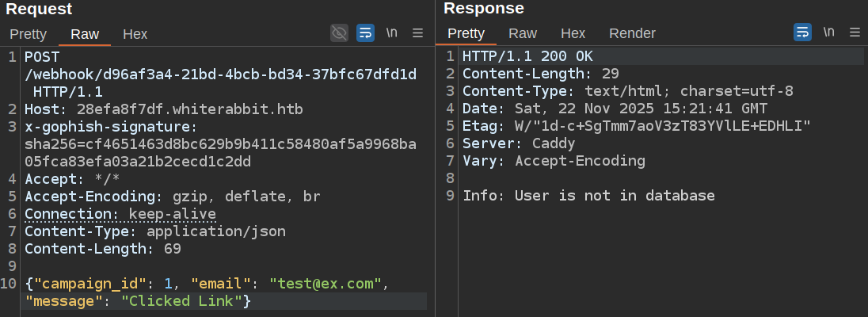This screenshot has height=317, width=868.
Task: Open the Hex tab in Response panel
Action: pyautogui.click(x=573, y=33)
